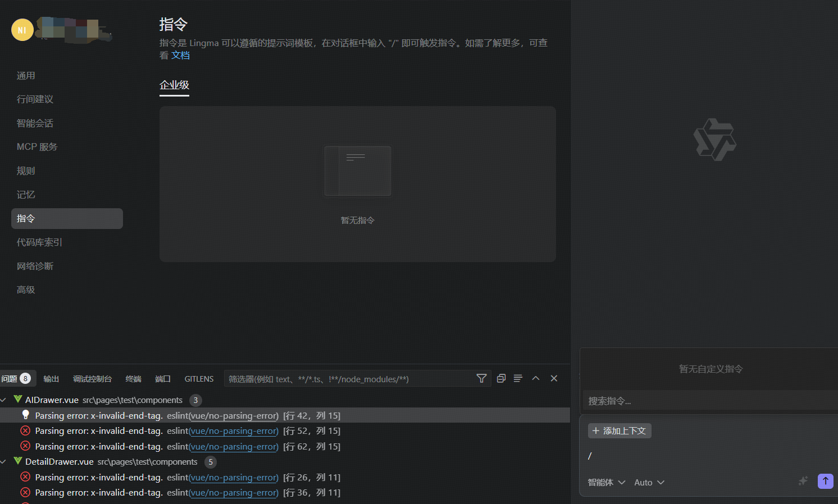Maximize panel with the up chevron icon
The height and width of the screenshot is (504, 838).
pyautogui.click(x=536, y=378)
